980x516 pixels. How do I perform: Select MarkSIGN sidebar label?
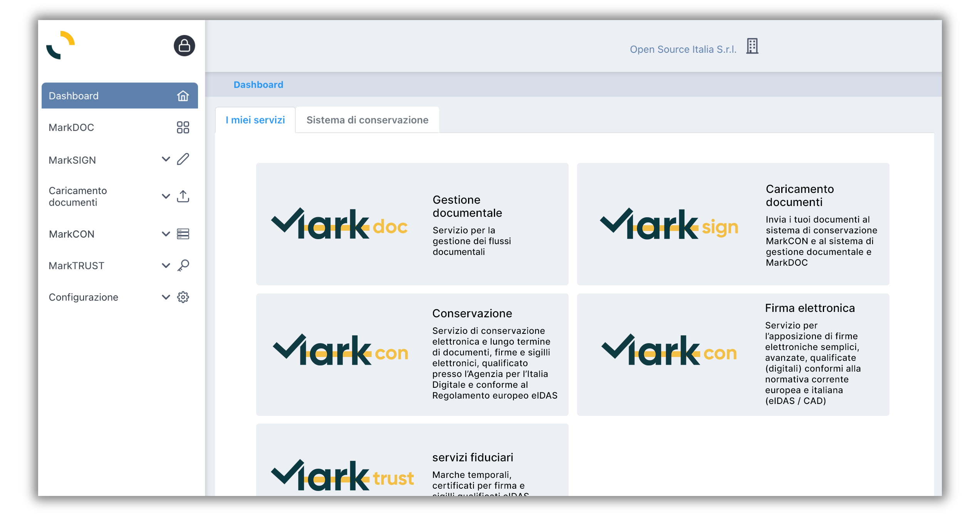72,160
